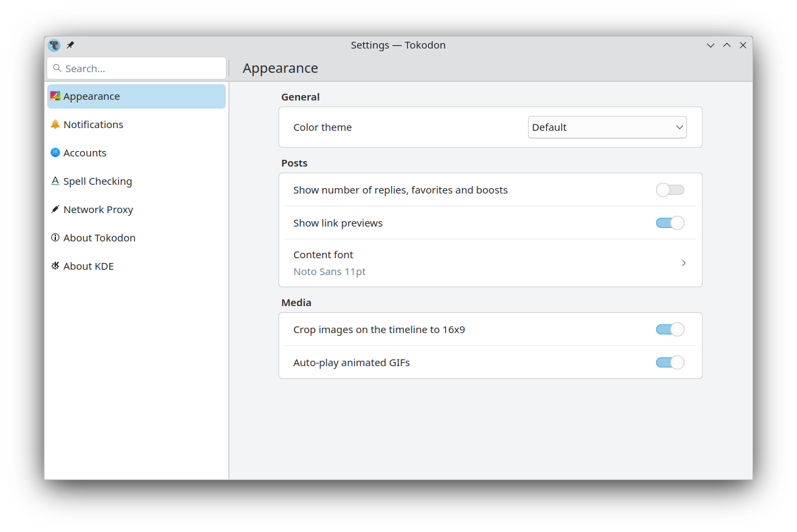Enable showing number of replies, favorites and boosts

(x=670, y=190)
